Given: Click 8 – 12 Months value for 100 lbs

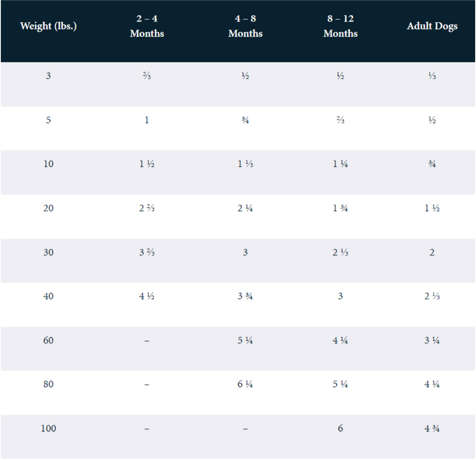Looking at the screenshot, I should pos(340,429).
